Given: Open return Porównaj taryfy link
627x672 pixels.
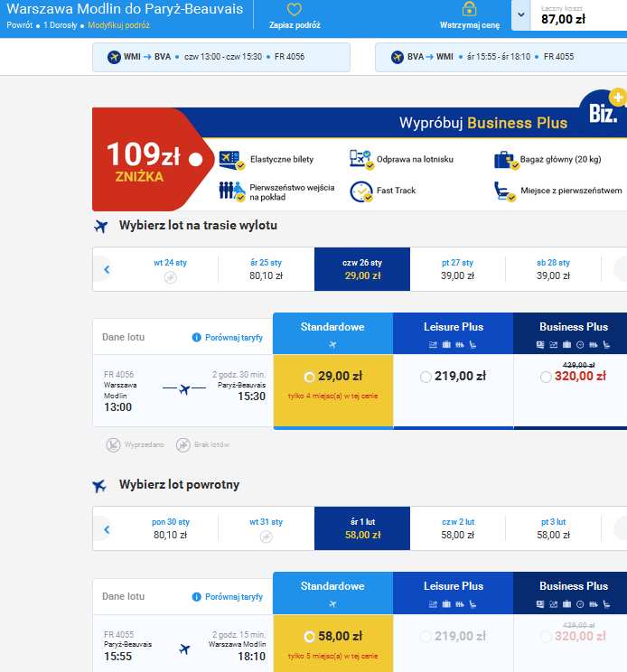Looking at the screenshot, I should coord(234,597).
